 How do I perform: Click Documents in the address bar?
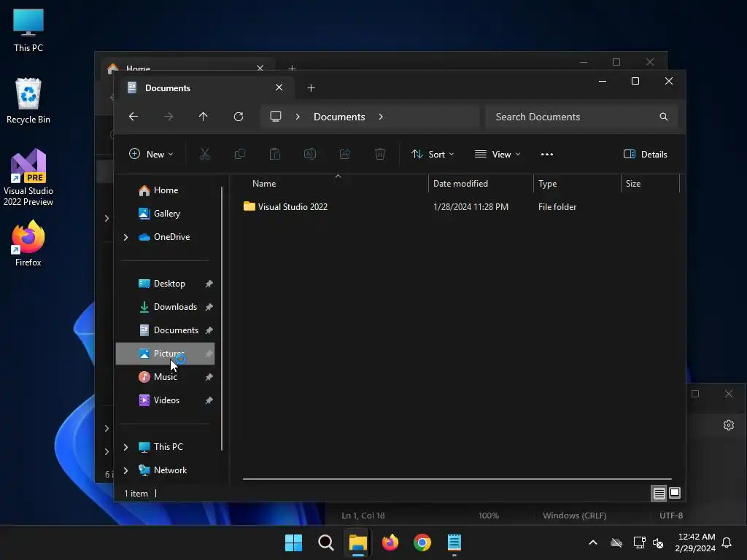[x=339, y=117]
